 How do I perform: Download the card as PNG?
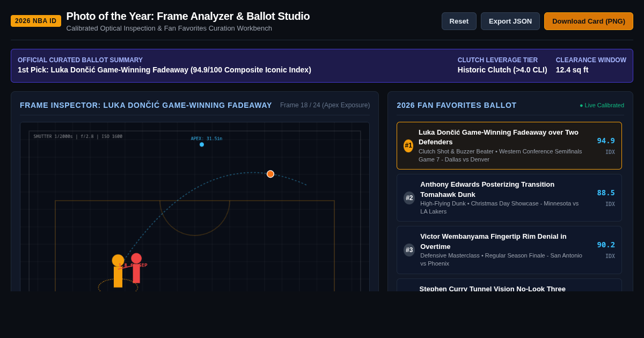click(589, 21)
